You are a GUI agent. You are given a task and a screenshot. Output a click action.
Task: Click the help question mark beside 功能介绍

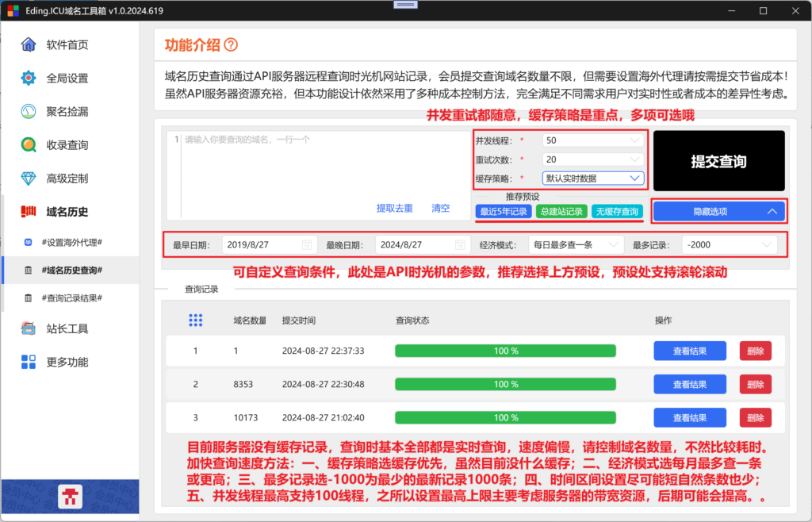[231, 45]
